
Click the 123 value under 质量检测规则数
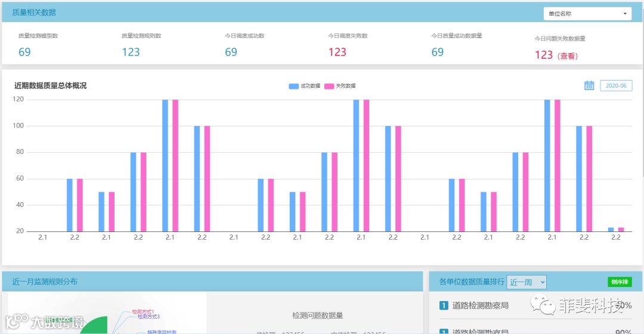pyautogui.click(x=131, y=52)
